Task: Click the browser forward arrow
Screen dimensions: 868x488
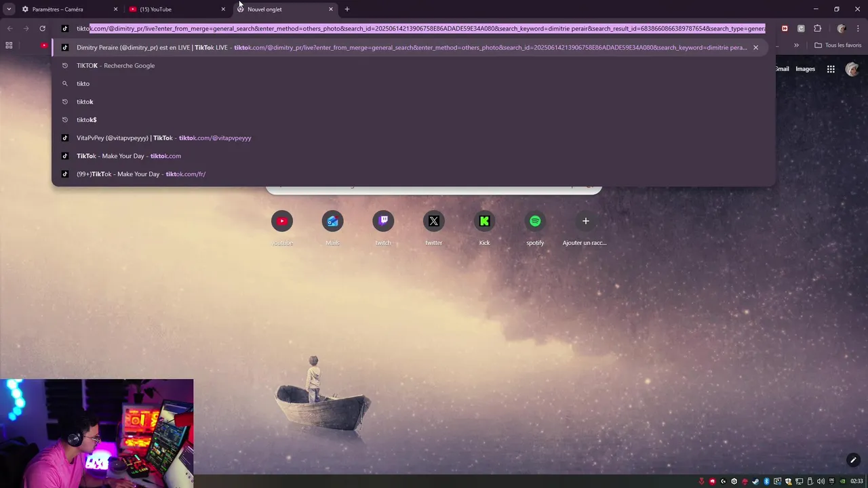Action: [26, 28]
